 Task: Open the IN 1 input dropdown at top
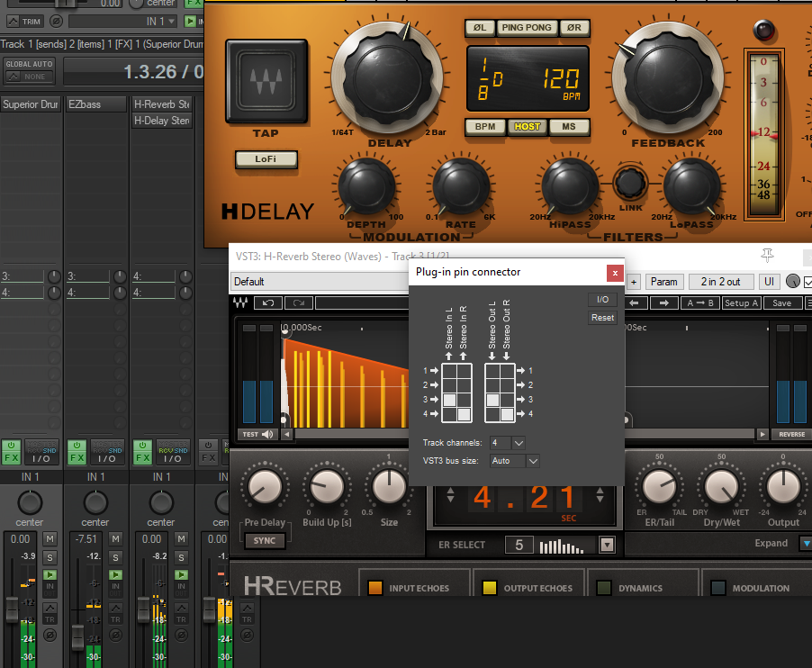point(123,22)
